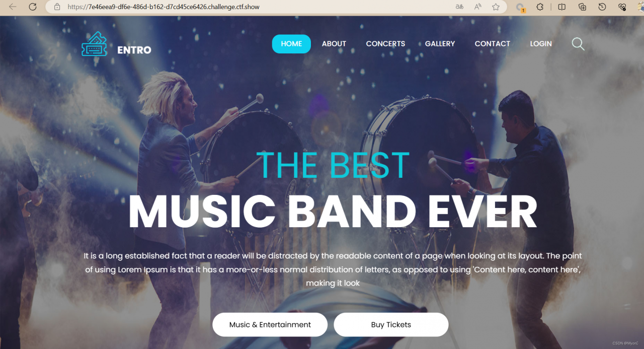The width and height of the screenshot is (644, 349).
Task: Click the Buy Tickets button
Action: click(391, 325)
